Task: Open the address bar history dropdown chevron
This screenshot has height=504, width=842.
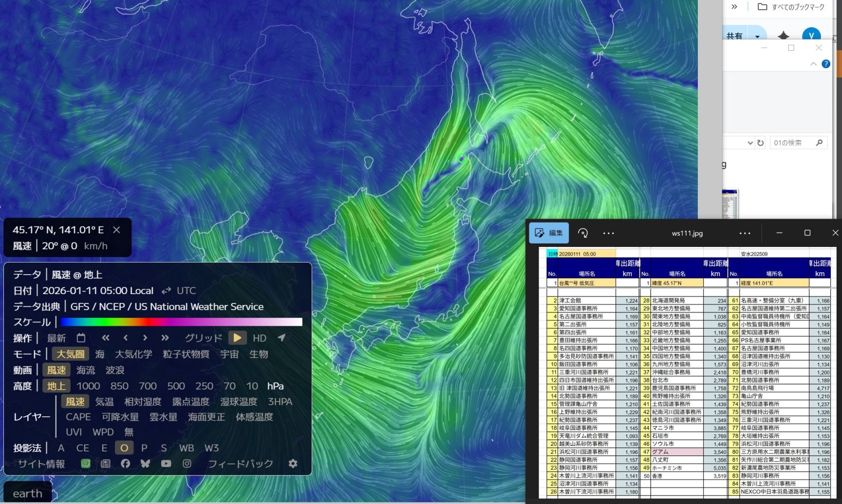Action: click(750, 143)
